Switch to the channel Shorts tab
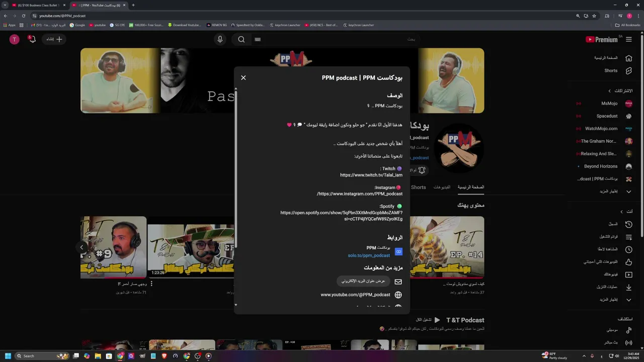The height and width of the screenshot is (362, 644). coord(419,187)
